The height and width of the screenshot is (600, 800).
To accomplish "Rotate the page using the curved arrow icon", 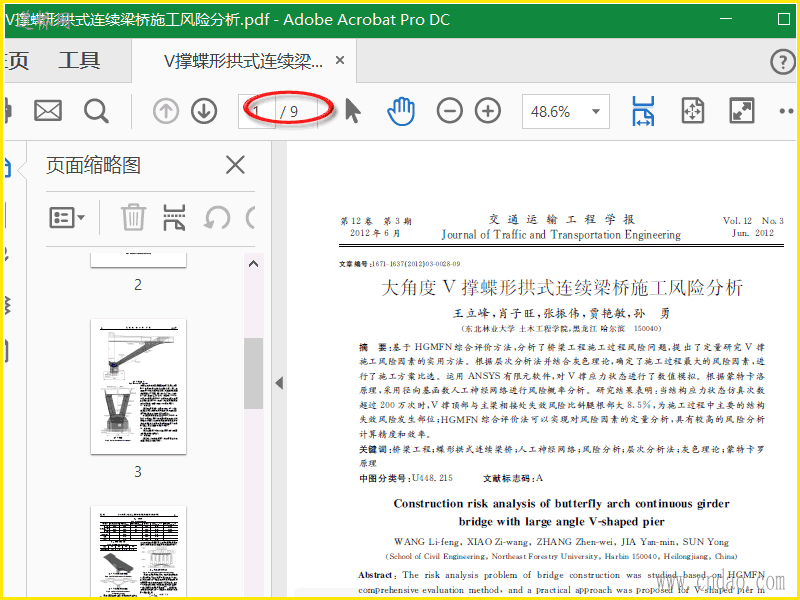I will tap(217, 218).
